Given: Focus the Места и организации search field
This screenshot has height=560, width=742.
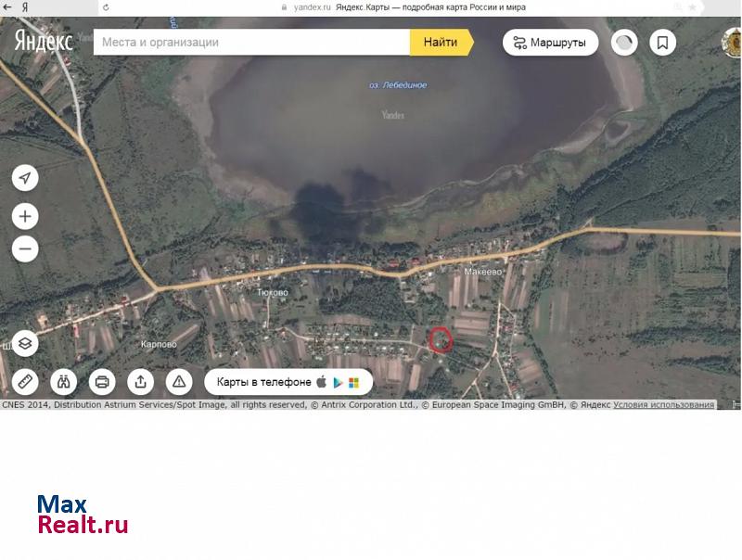Looking at the screenshot, I should click(x=250, y=43).
